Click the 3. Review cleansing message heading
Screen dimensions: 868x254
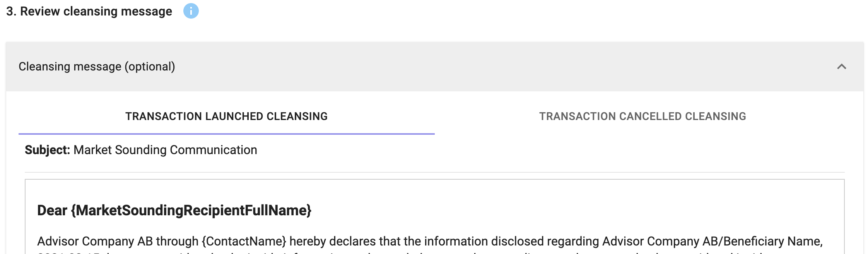[x=89, y=11]
